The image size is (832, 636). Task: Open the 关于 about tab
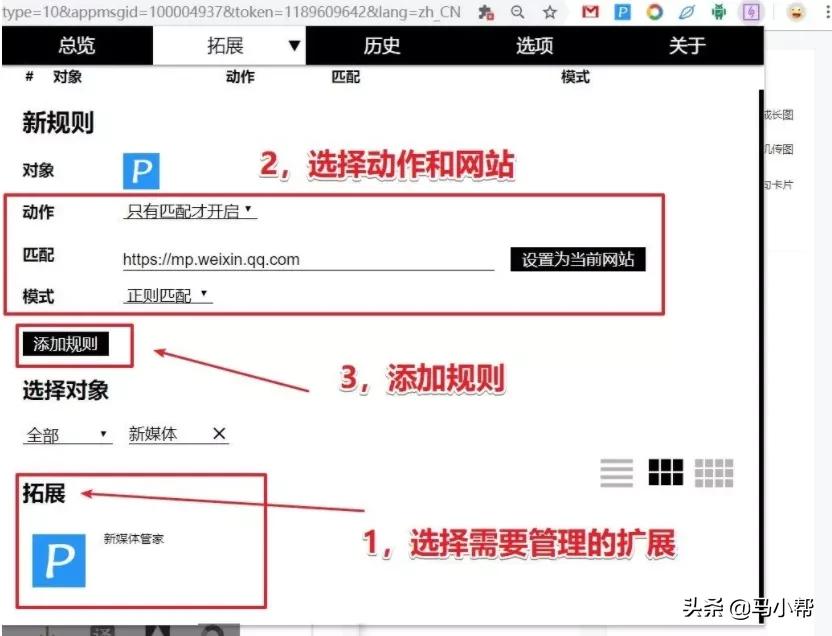coord(687,46)
